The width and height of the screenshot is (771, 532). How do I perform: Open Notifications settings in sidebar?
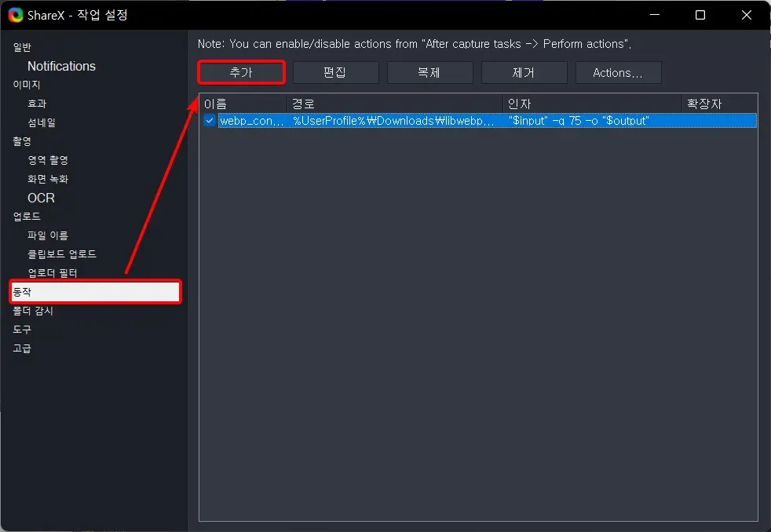click(x=61, y=66)
